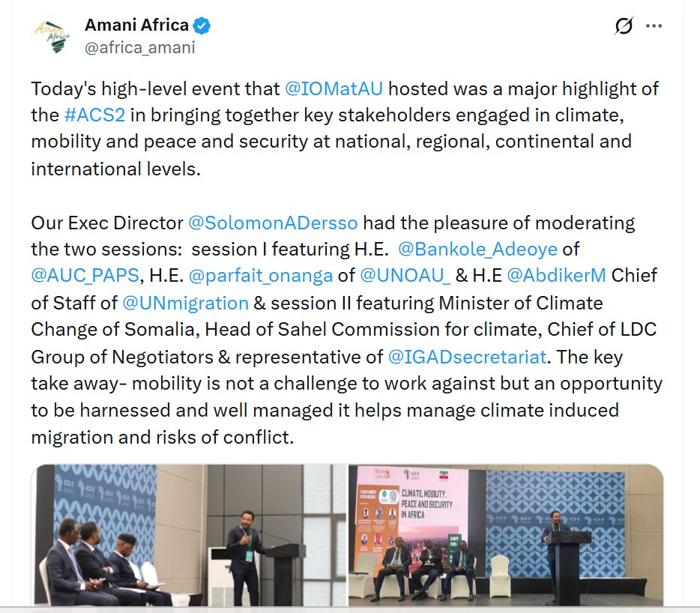Open the left photo of speaker at podium
Image resolution: width=700 pixels, height=613 pixels.
190,535
